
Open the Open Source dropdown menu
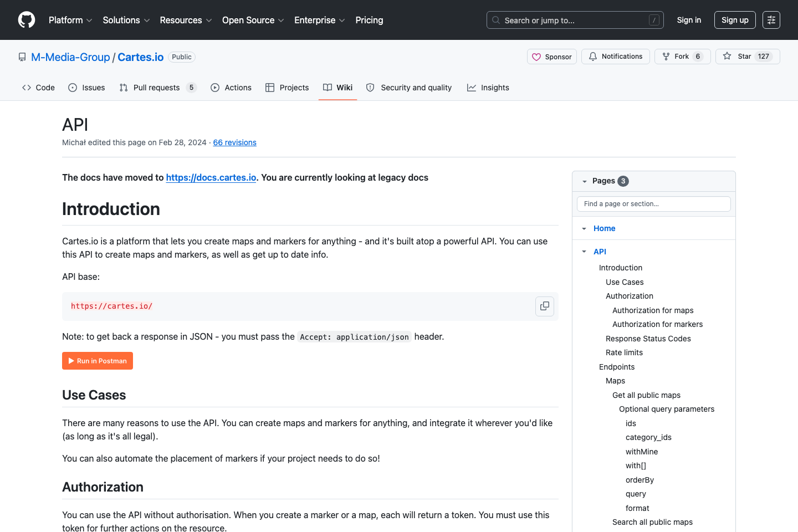click(x=253, y=20)
